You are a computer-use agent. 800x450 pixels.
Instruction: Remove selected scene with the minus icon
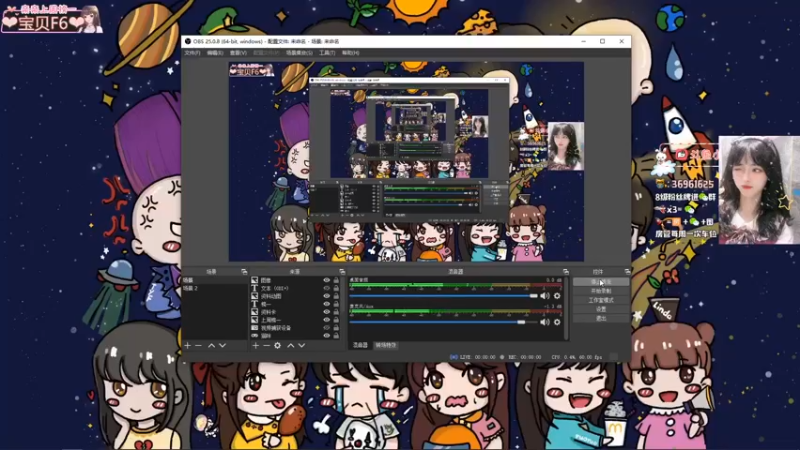click(x=198, y=345)
